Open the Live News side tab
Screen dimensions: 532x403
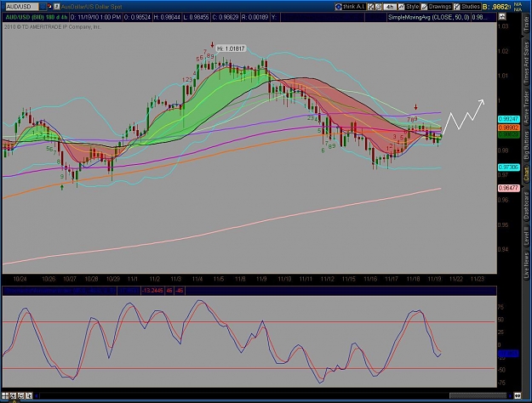526,265
